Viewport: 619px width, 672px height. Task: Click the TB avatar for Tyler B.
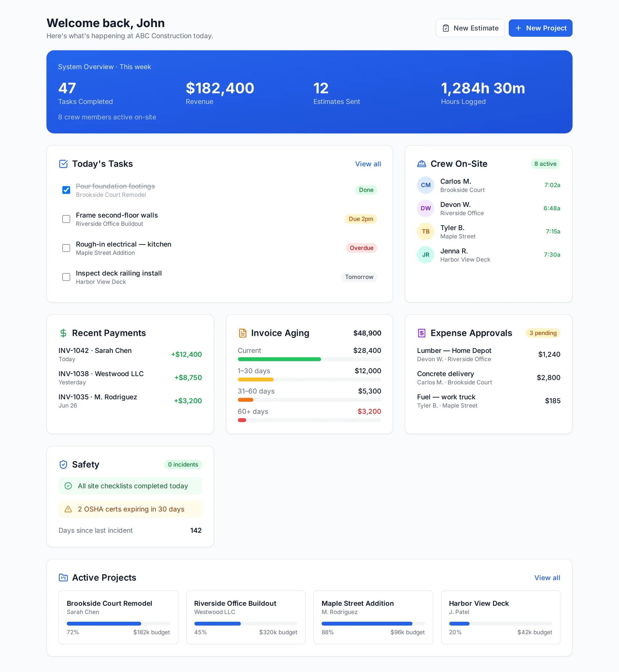click(425, 231)
